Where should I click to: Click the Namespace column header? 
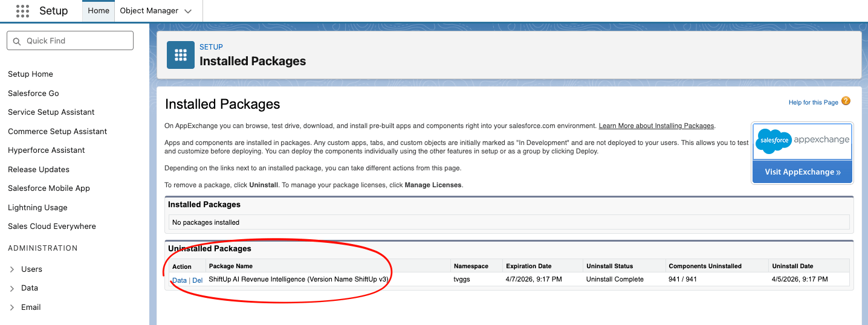click(x=470, y=266)
